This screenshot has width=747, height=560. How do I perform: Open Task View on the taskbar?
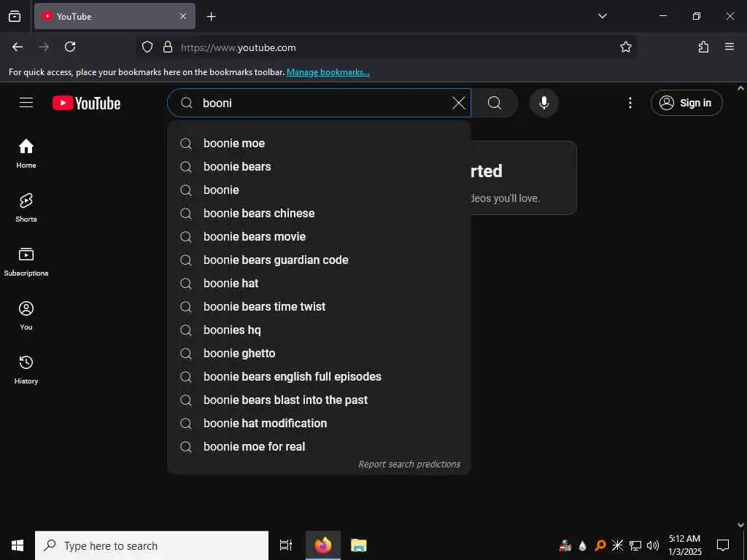[286, 545]
